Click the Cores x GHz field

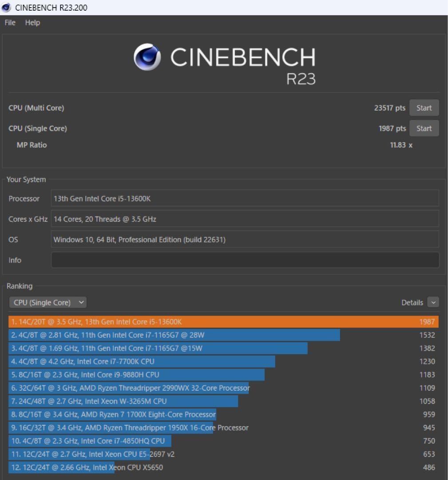coord(245,219)
